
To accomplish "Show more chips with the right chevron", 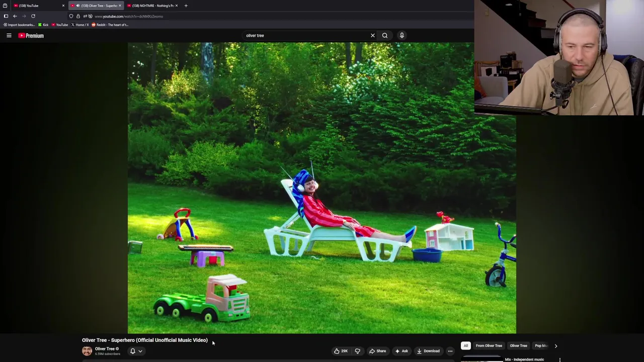I will click(x=556, y=346).
